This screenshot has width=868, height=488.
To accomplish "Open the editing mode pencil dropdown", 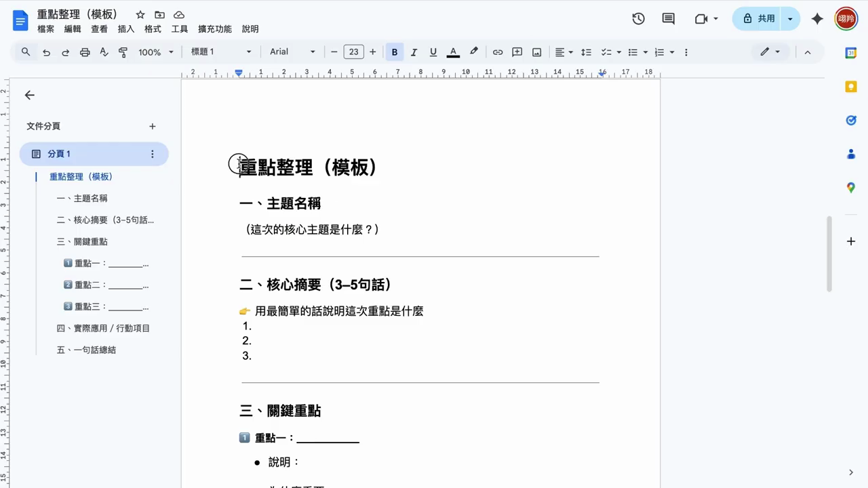I will click(770, 52).
